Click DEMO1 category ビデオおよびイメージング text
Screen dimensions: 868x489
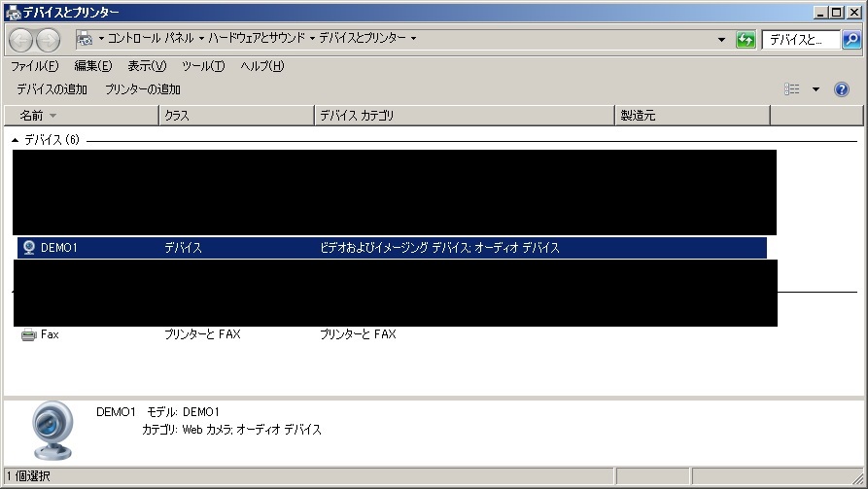coord(440,248)
